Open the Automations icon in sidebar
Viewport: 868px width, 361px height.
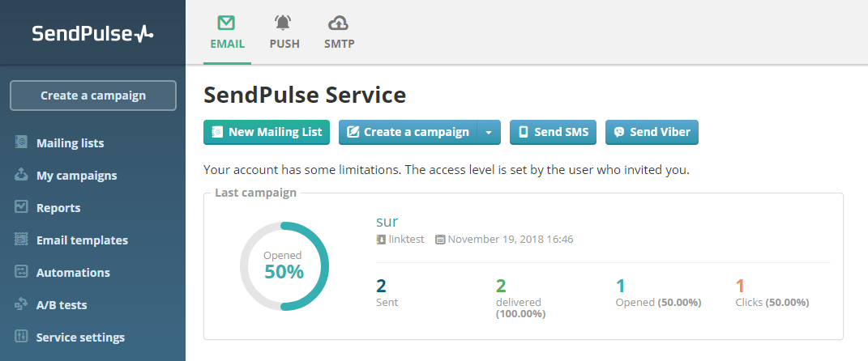[21, 272]
